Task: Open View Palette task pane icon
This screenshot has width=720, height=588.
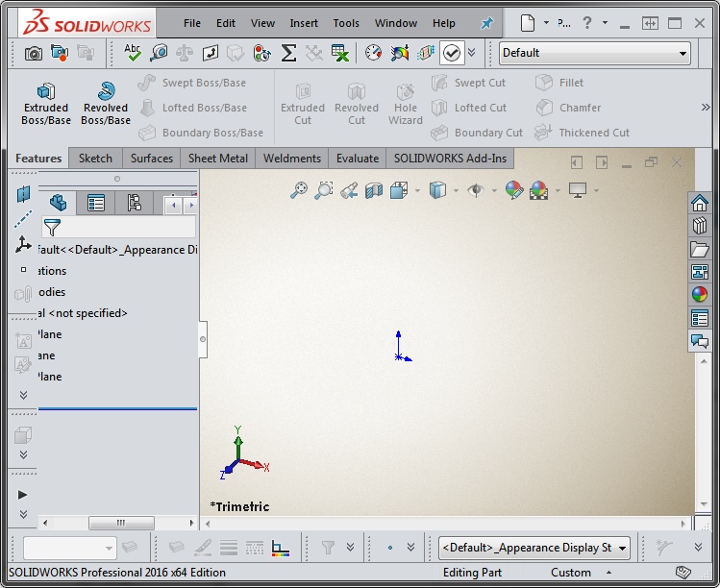Action: click(700, 272)
